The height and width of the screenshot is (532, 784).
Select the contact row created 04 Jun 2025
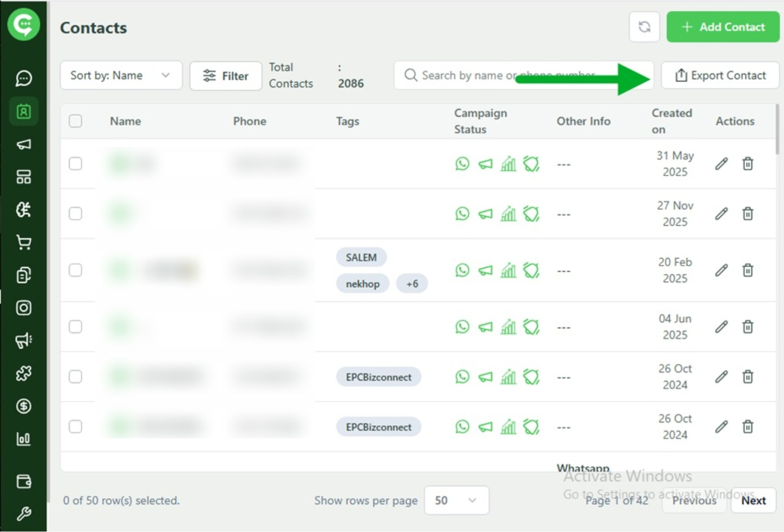pos(75,327)
